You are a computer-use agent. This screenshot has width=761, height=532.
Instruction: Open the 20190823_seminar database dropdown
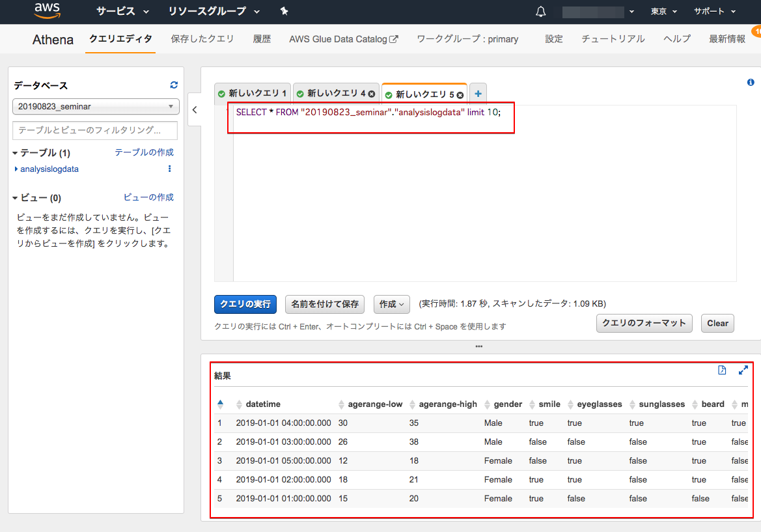point(96,106)
